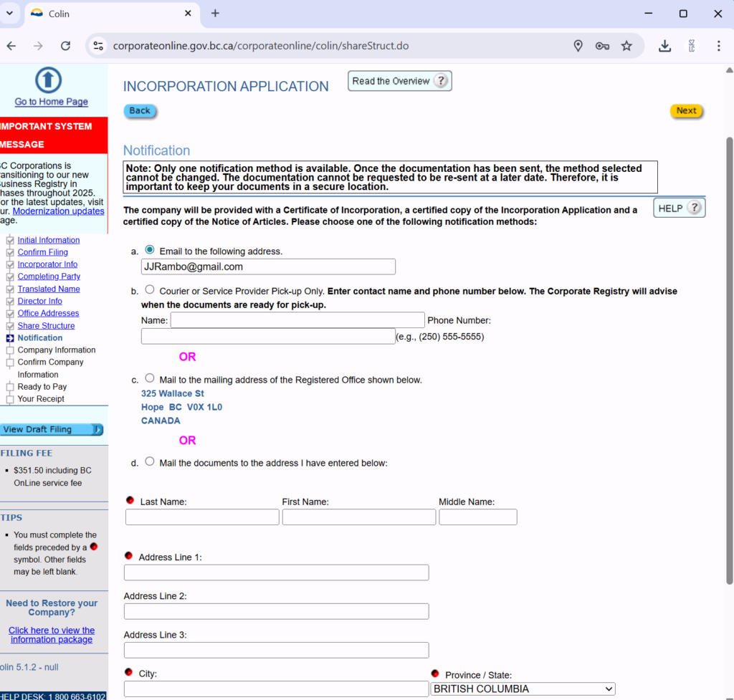Click the Read the Overview button

coord(399,81)
